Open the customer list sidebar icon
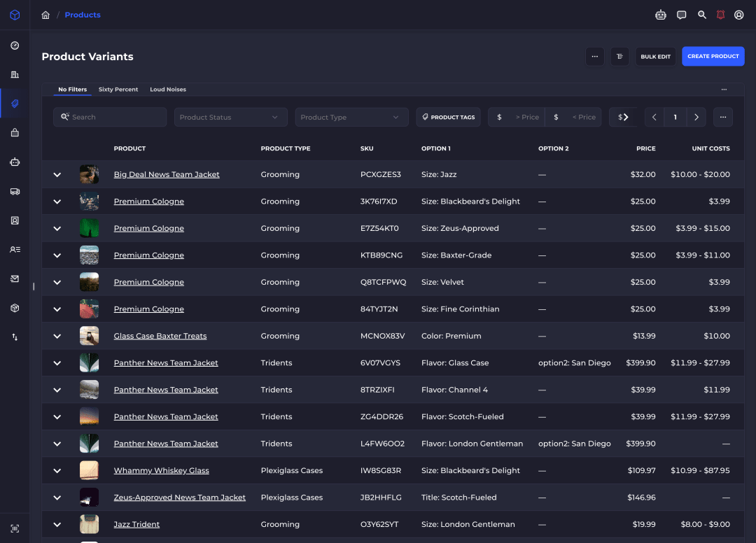 pyautogui.click(x=15, y=250)
